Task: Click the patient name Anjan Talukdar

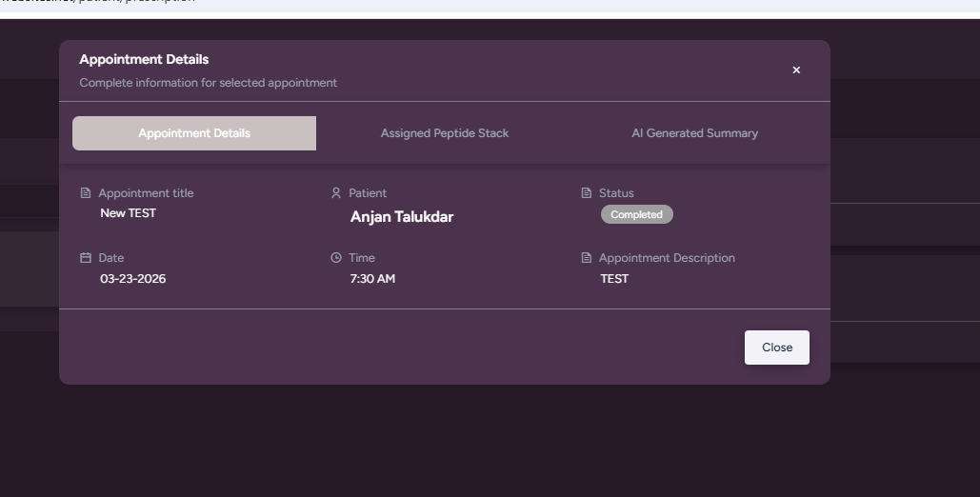Action: pyautogui.click(x=402, y=217)
